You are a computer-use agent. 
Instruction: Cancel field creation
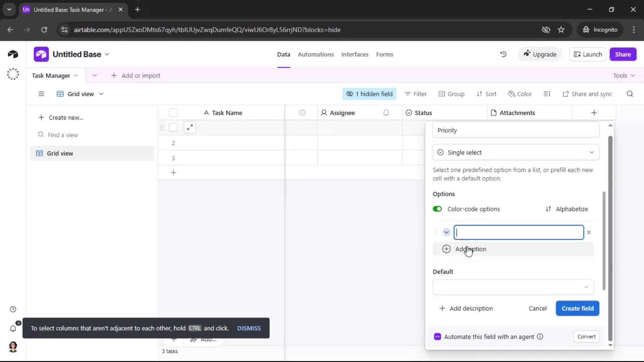click(x=538, y=308)
